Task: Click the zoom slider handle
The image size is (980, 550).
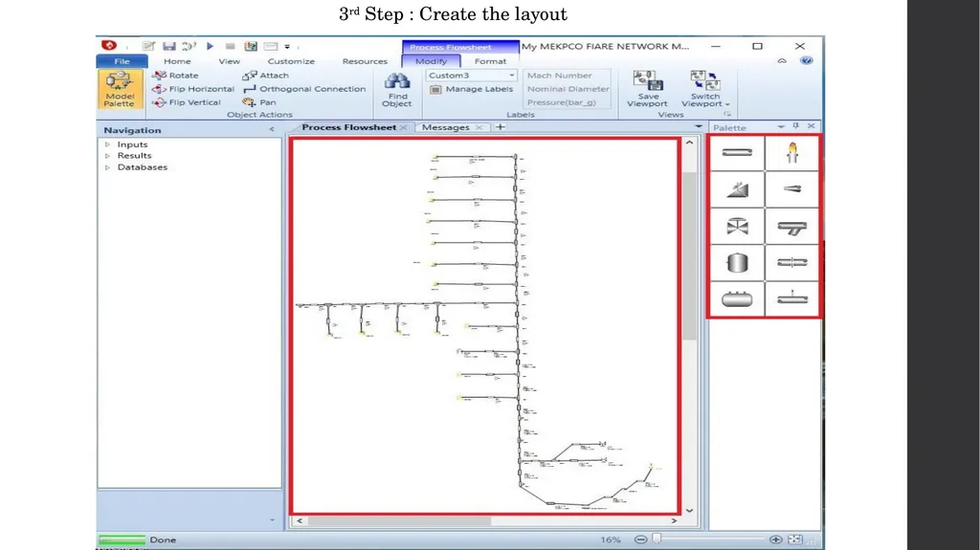Action: (657, 539)
